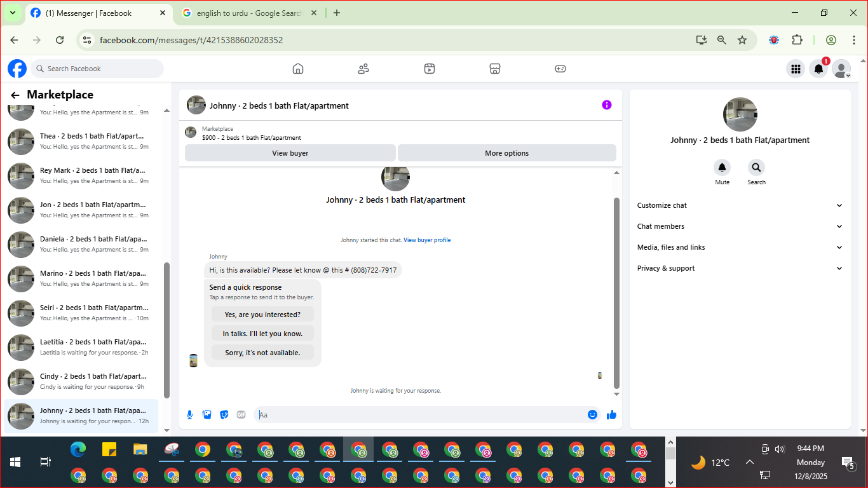This screenshot has width=868, height=488.
Task: Choose a GIF
Action: (x=241, y=415)
